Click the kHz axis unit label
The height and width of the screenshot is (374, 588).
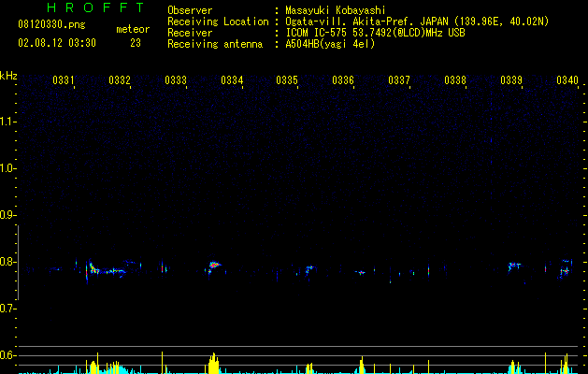8,76
